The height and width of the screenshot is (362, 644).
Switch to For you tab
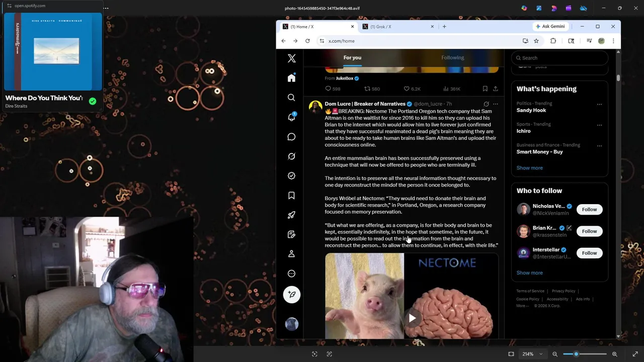[352, 58]
